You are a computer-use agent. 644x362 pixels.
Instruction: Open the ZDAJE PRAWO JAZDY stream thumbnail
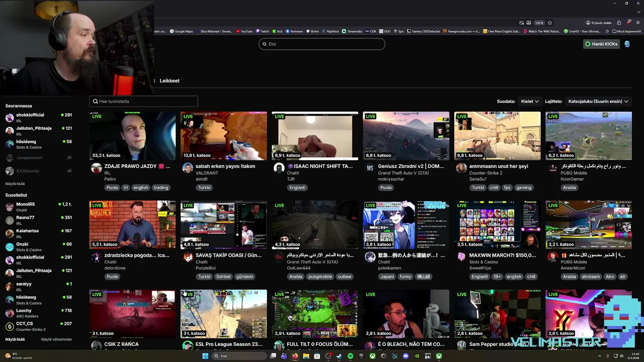point(132,136)
